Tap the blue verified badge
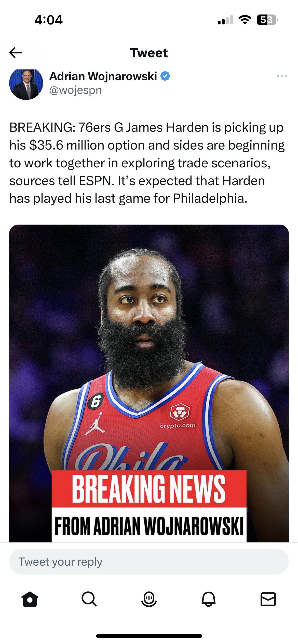The height and width of the screenshot is (644, 298). pyautogui.click(x=166, y=76)
